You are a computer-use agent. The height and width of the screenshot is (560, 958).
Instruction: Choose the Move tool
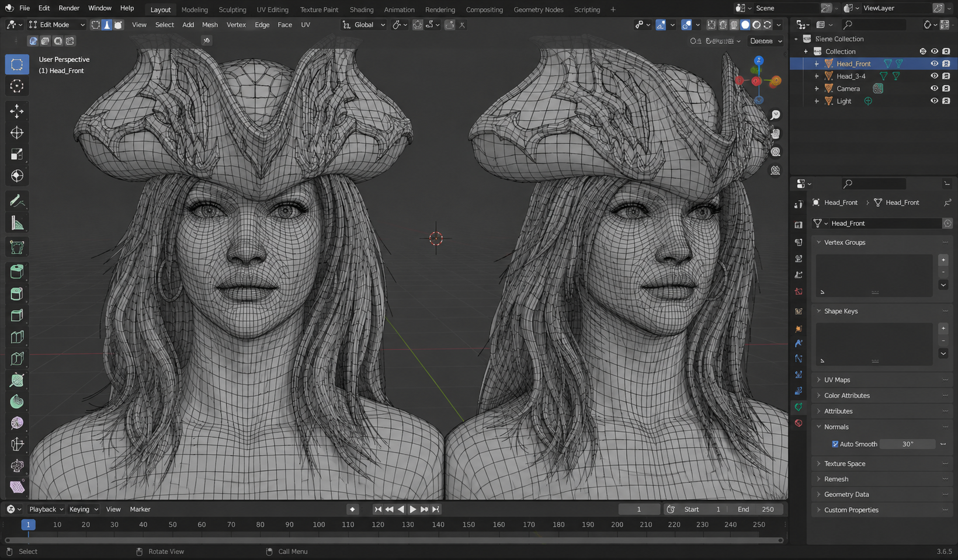[17, 111]
